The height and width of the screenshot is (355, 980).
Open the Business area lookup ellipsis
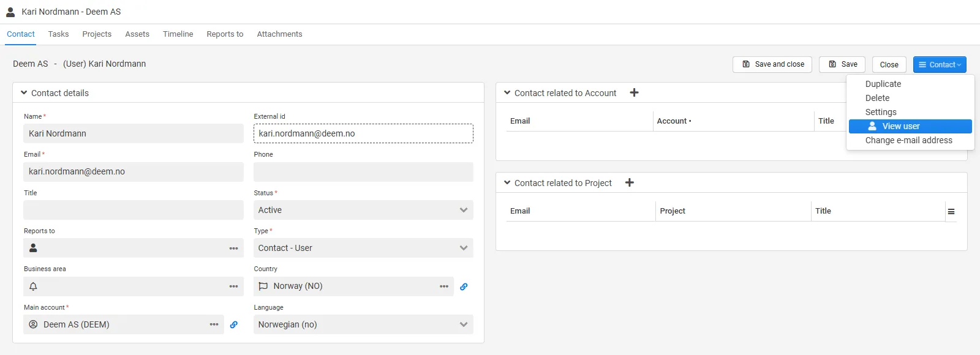coord(233,286)
